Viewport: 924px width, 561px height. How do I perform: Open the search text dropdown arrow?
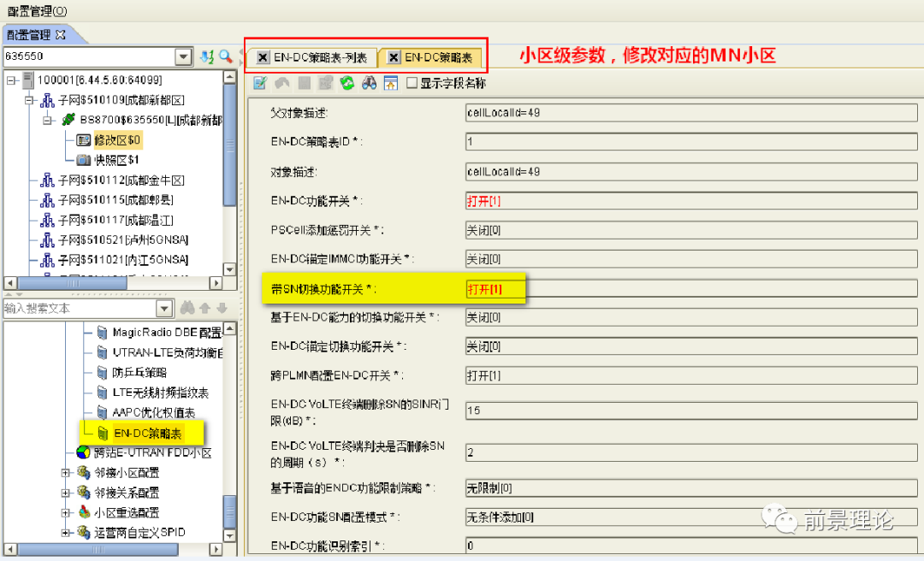[164, 308]
